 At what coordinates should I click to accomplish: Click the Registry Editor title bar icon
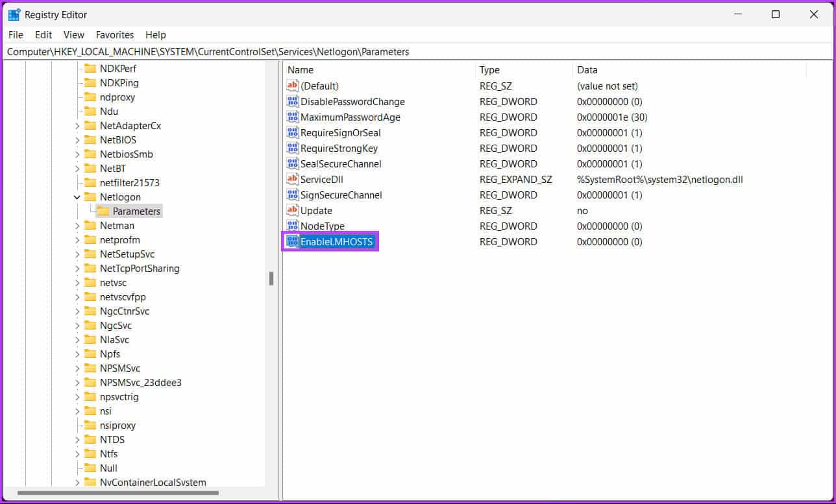point(14,14)
